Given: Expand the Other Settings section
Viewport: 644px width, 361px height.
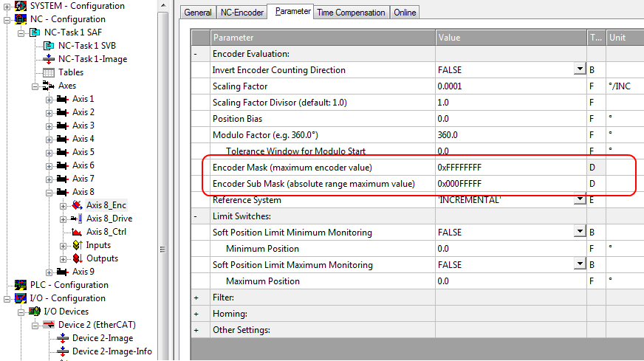Looking at the screenshot, I should coord(196,330).
